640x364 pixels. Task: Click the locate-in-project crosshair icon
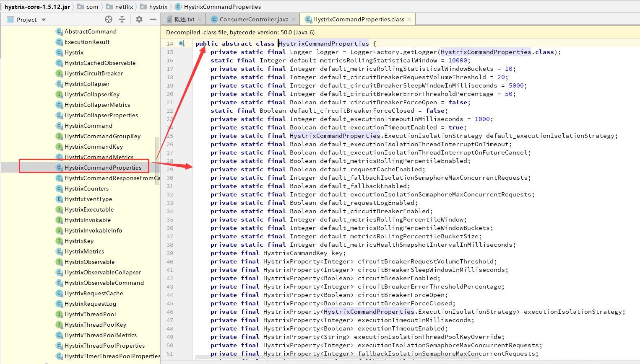(109, 19)
